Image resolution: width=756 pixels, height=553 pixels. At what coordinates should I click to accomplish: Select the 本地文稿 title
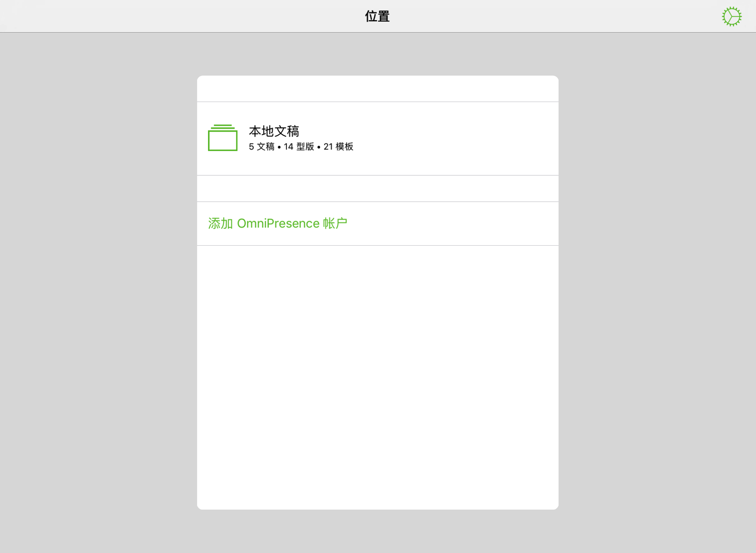(x=274, y=131)
